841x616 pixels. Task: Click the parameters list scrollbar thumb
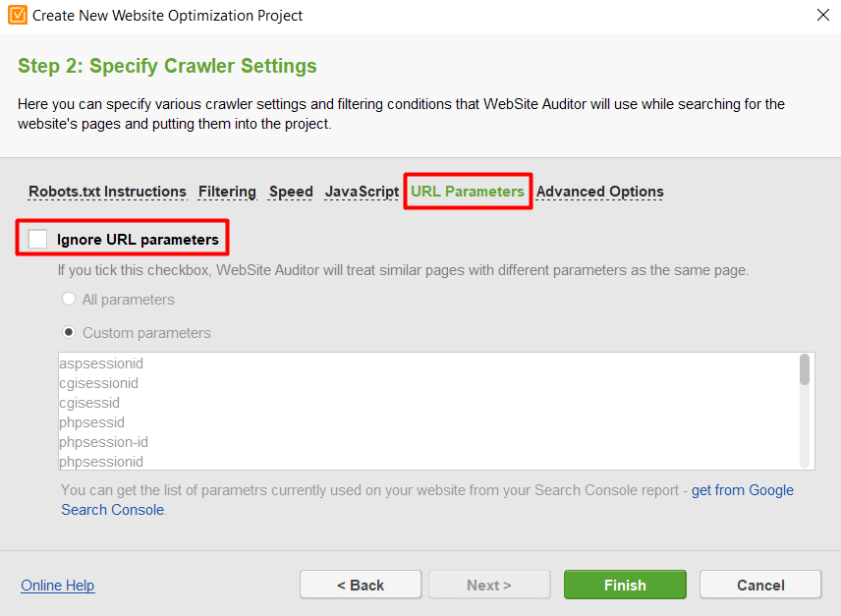click(x=805, y=369)
